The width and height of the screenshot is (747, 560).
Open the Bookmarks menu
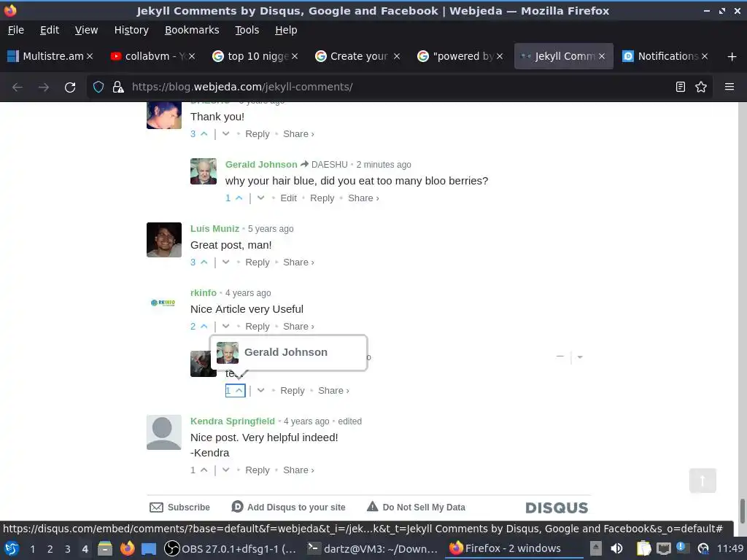pos(192,30)
